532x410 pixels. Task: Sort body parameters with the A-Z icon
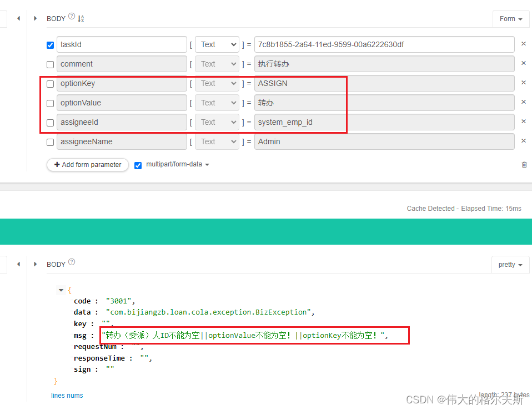click(81, 18)
